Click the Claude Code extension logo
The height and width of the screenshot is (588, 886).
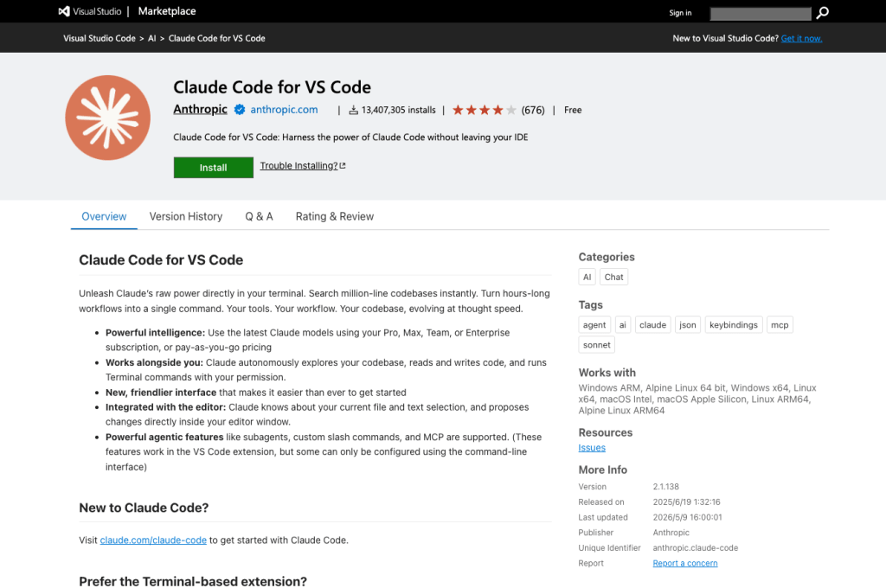point(107,118)
